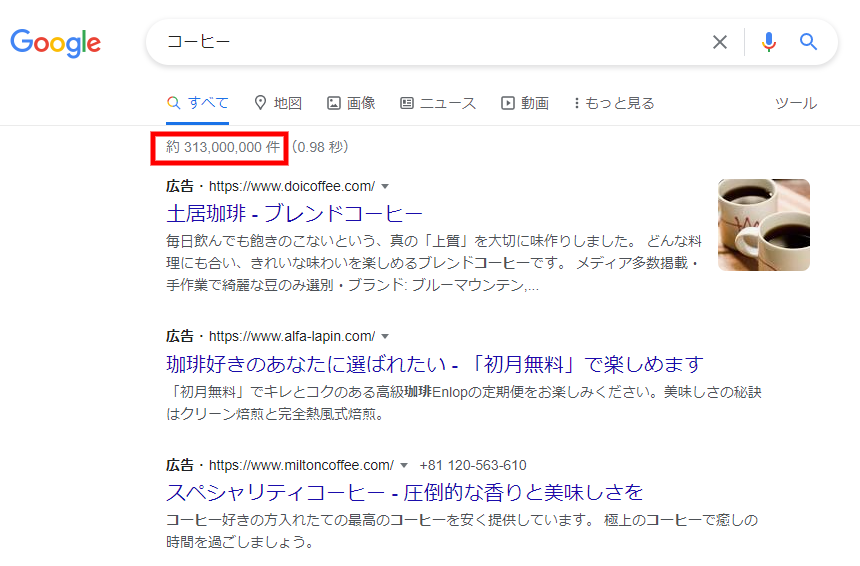
Task: Switch to the 地図 tab
Action: [x=278, y=103]
